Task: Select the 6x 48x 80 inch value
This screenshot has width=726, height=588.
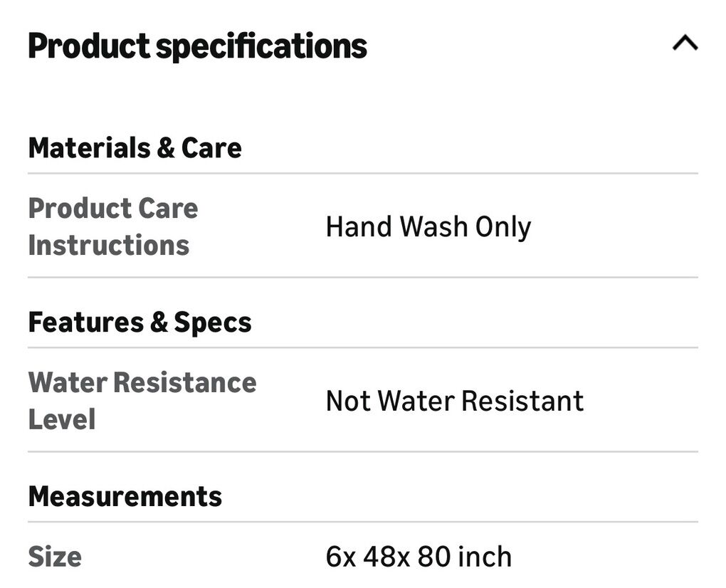Action: (x=419, y=556)
